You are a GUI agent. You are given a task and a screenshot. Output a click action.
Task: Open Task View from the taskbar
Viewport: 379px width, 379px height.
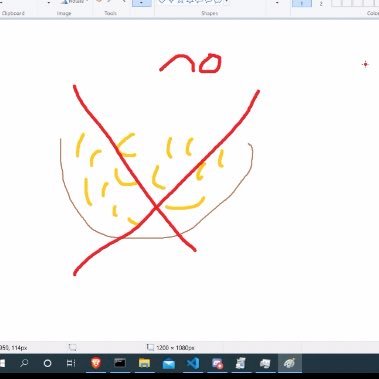tap(71, 363)
